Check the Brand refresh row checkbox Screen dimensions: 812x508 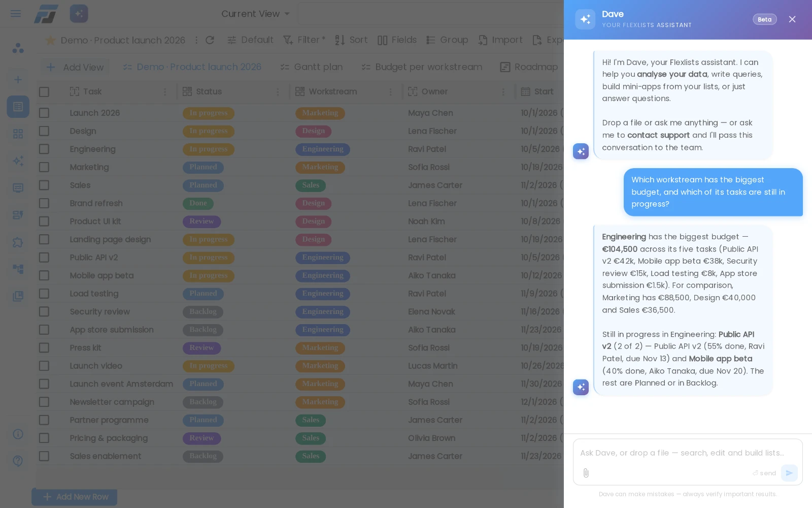point(44,203)
